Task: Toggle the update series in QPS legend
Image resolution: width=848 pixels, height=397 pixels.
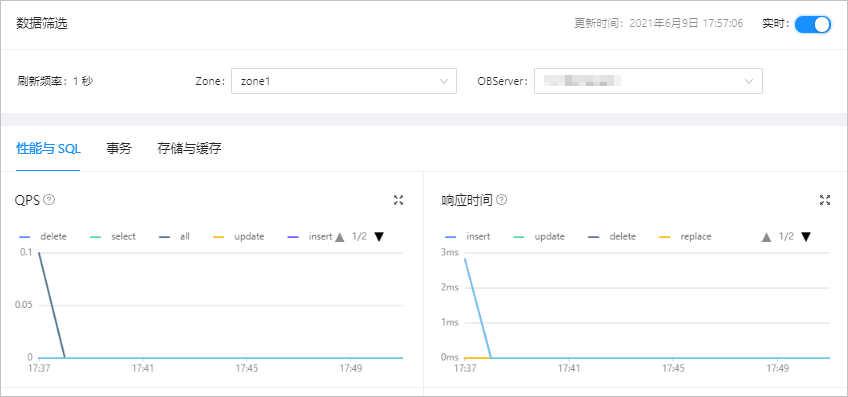Action: pos(238,236)
